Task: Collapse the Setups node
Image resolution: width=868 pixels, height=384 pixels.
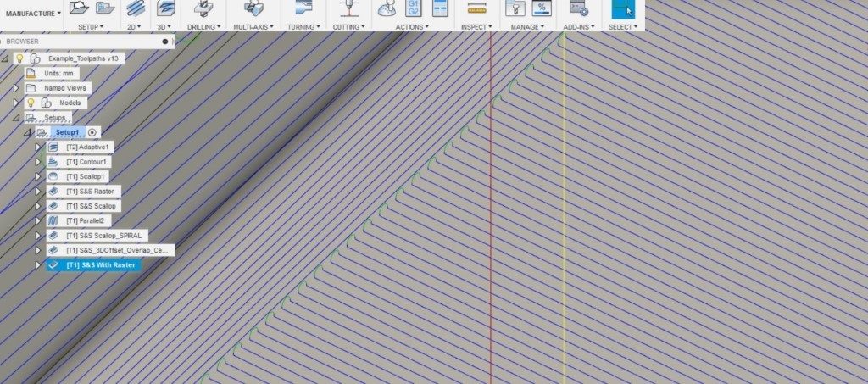Action: (16, 117)
